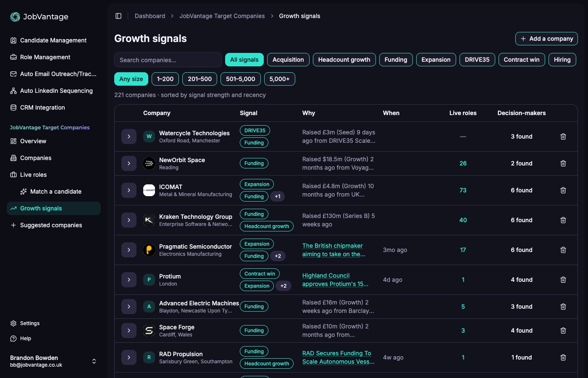Toggle the Contract win filter
This screenshot has width=588, height=378.
tap(522, 60)
